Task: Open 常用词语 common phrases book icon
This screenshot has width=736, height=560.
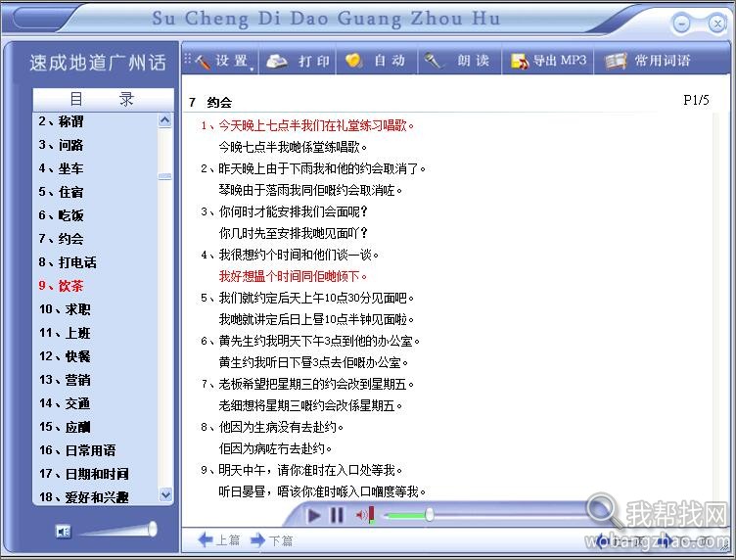Action: point(616,61)
